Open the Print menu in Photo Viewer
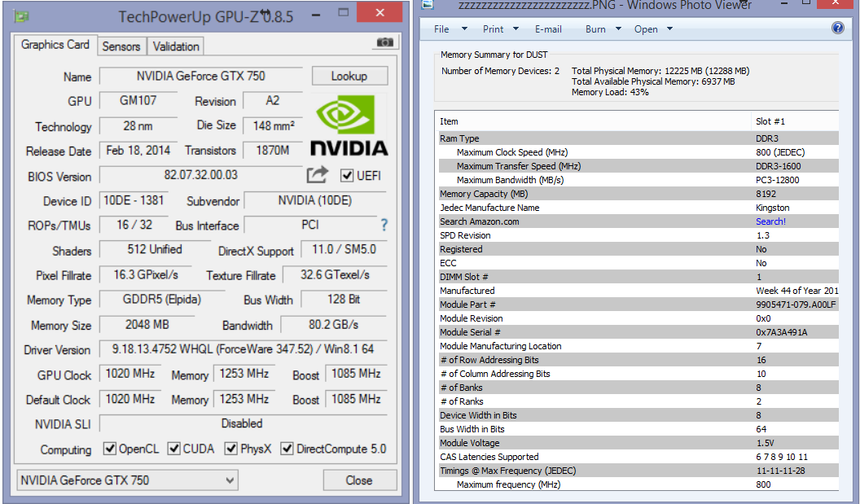 [493, 29]
